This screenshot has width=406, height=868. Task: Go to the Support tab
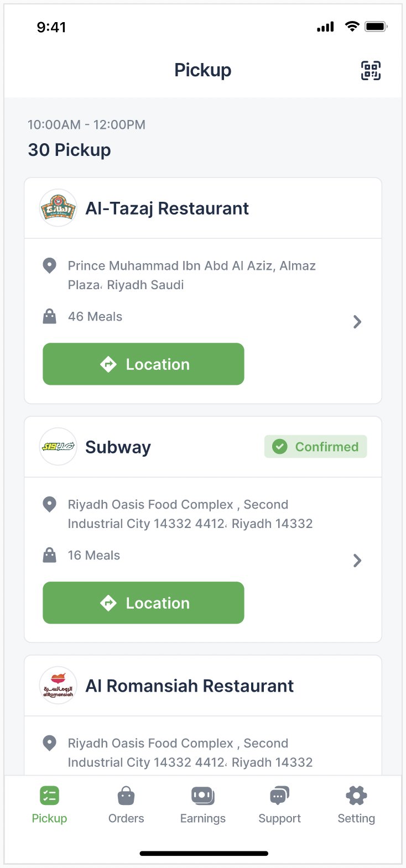pyautogui.click(x=279, y=805)
